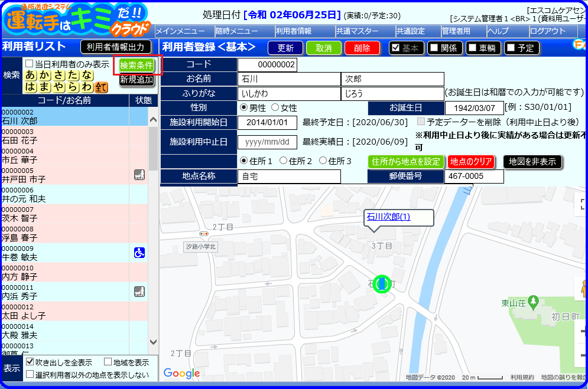Click wheelchair icon for 牛巻 敏夫
The width and height of the screenshot is (588, 389).
(x=139, y=253)
